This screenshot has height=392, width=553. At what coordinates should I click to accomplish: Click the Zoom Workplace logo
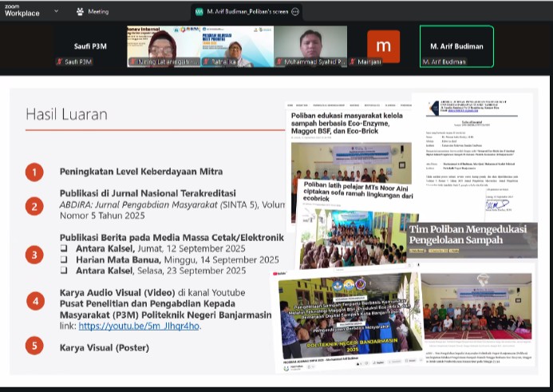22,11
